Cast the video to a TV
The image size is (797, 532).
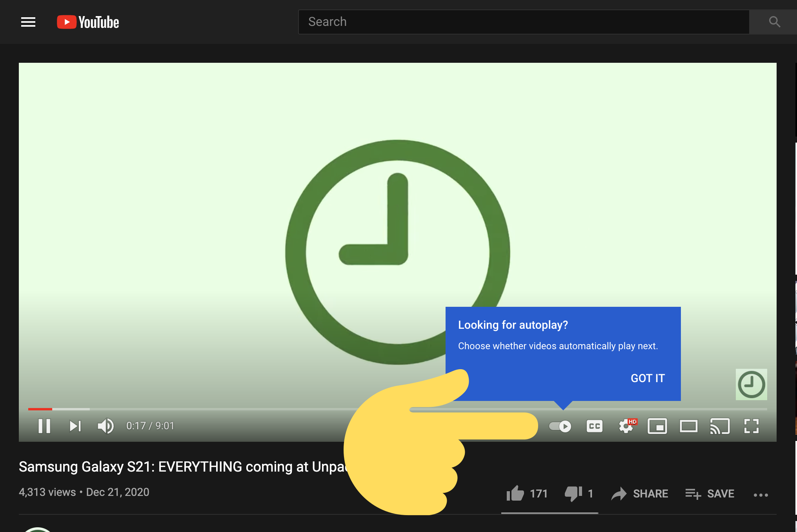pos(720,426)
